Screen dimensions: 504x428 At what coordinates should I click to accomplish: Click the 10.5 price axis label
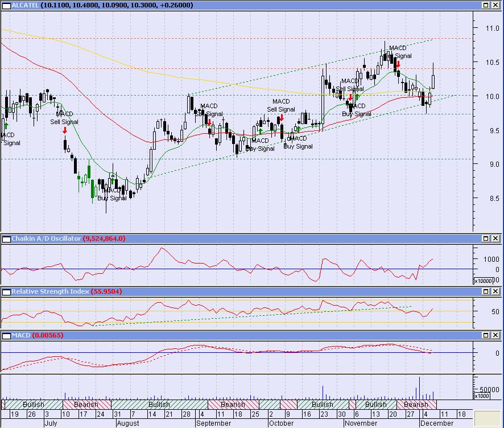pos(492,63)
